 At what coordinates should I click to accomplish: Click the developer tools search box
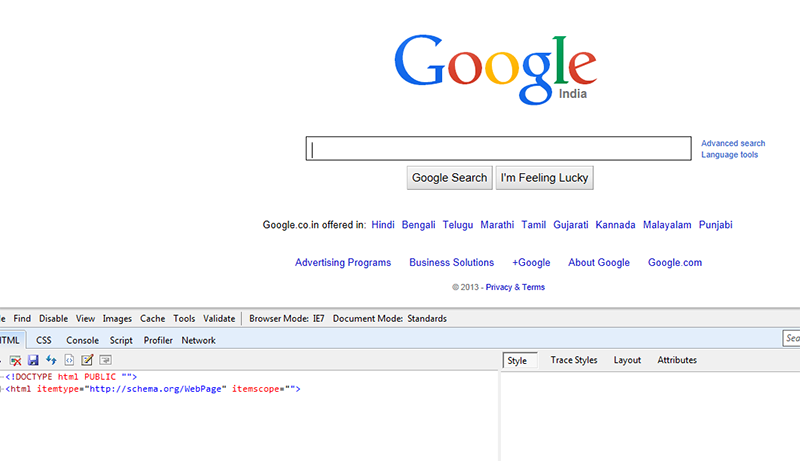click(791, 338)
